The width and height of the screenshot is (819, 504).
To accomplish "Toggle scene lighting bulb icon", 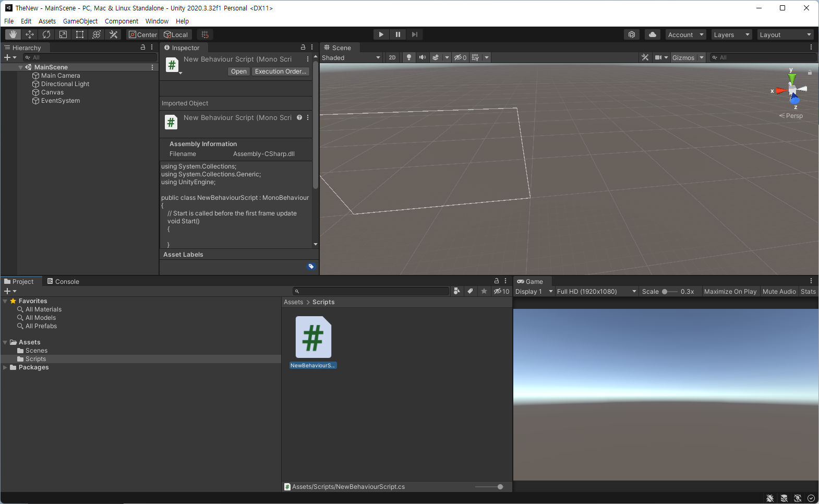I will click(409, 57).
